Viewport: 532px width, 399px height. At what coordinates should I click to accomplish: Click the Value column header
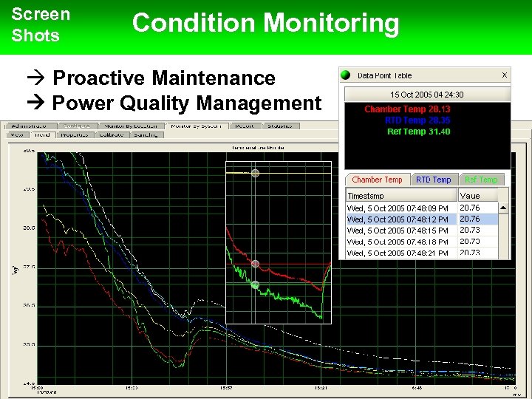478,195
